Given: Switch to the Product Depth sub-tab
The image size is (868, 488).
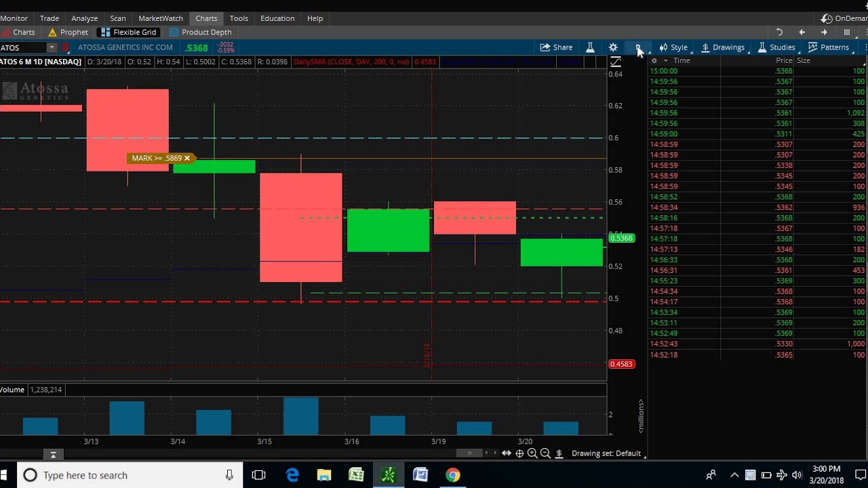Looking at the screenshot, I should point(201,32).
